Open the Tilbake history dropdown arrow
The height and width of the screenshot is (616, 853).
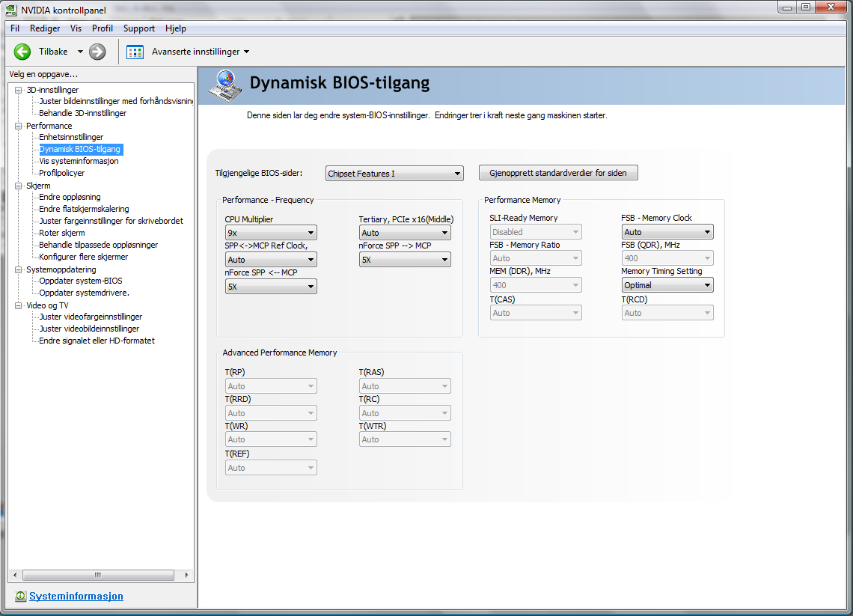[80, 52]
